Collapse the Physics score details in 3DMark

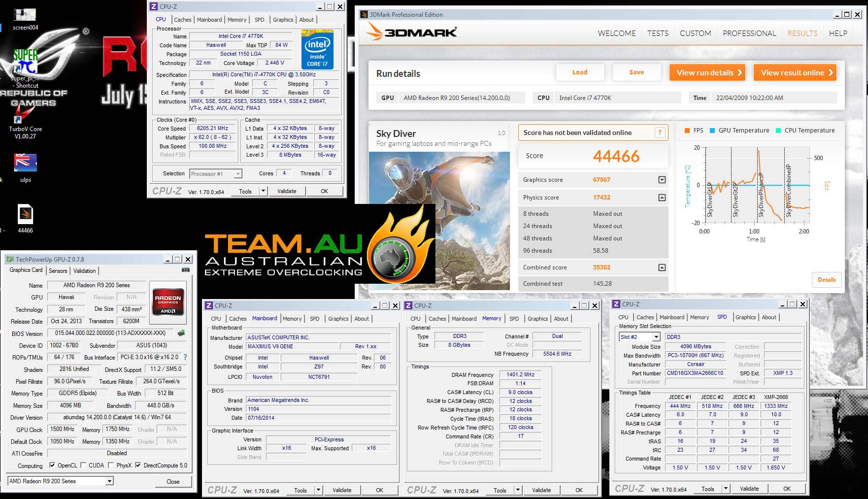[x=662, y=198]
